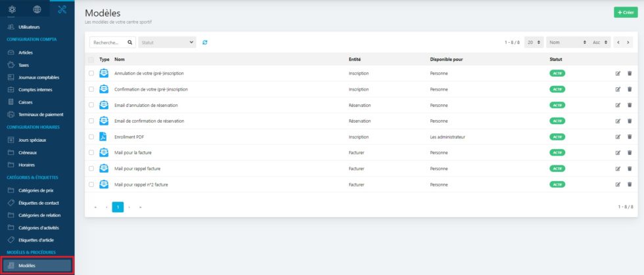The image size is (644, 275).
Task: Click the magnifier search icon in search box
Action: (130, 42)
